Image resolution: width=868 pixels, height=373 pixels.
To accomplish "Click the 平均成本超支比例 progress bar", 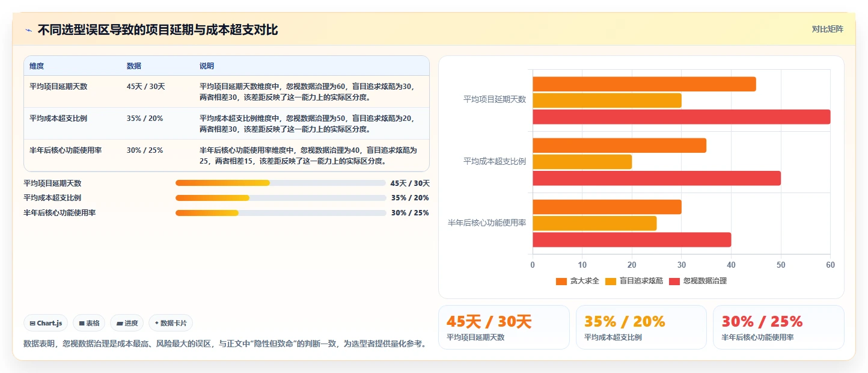I will [x=280, y=198].
